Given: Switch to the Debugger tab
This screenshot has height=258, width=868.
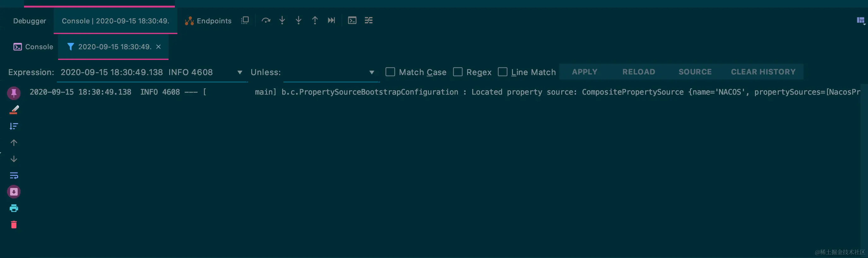Looking at the screenshot, I should (30, 21).
